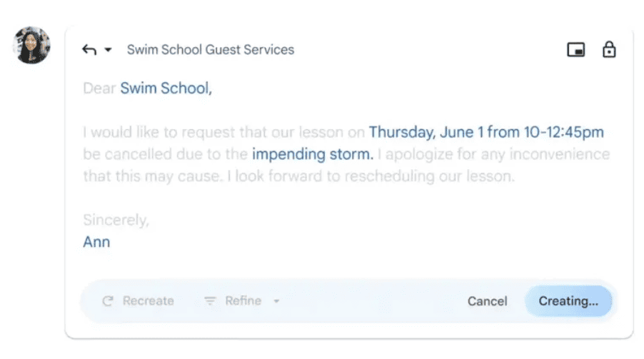This screenshot has height=359, width=644.
Task: Place cursor on the "Sincerely," line
Action: 116,220
